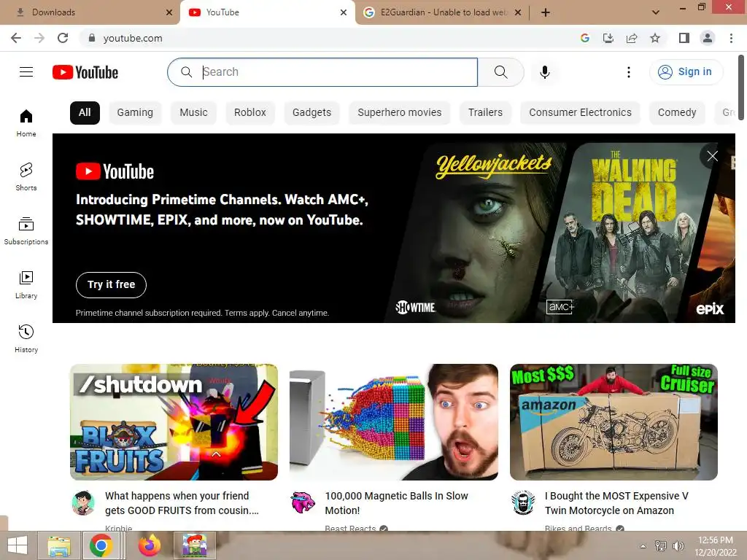Click the YouTube logo in header
747x560 pixels.
tap(85, 72)
